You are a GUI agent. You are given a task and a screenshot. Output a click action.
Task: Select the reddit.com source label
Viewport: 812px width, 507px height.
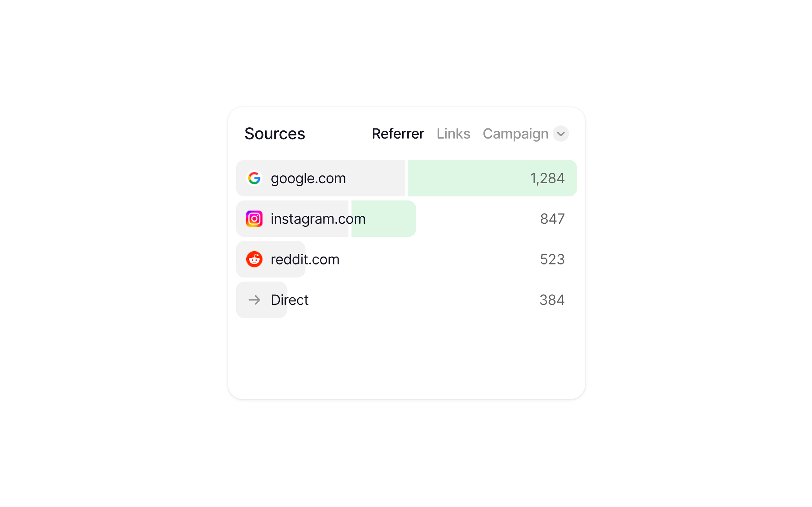point(305,259)
